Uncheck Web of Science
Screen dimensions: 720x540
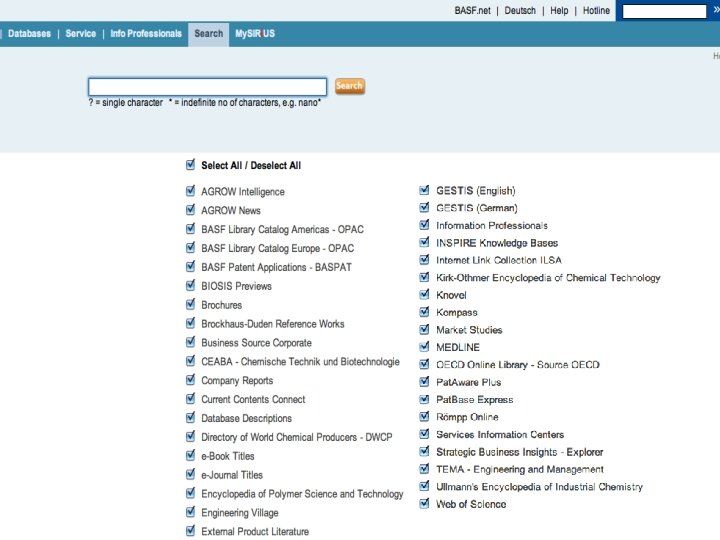(x=425, y=504)
